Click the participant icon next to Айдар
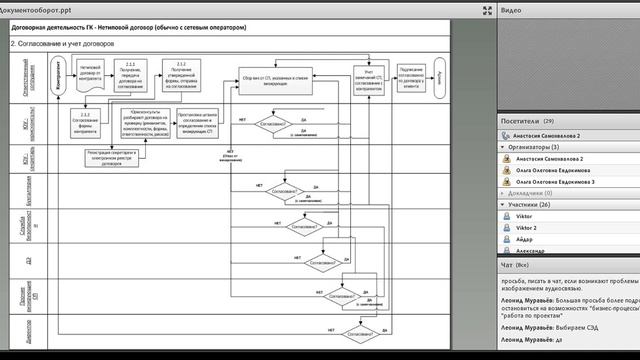Screen dimensions: 640x360 click(x=507, y=239)
